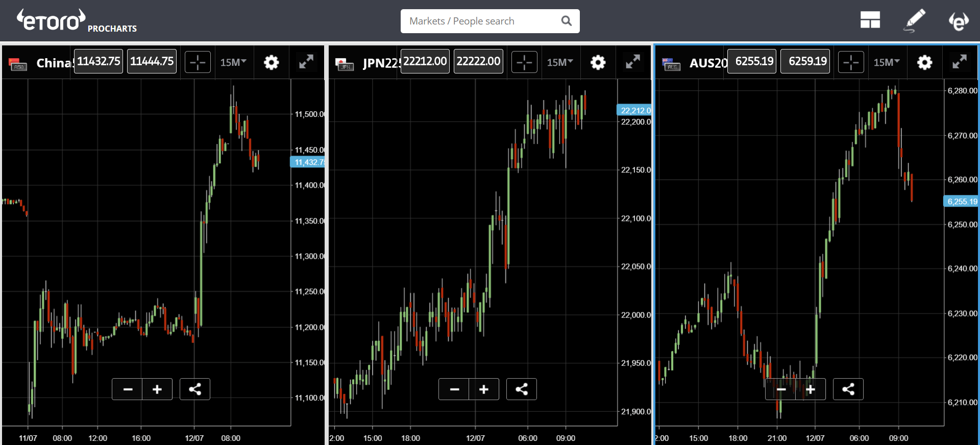The height and width of the screenshot is (445, 980).
Task: Click the Markets / People search field
Action: pos(482,21)
